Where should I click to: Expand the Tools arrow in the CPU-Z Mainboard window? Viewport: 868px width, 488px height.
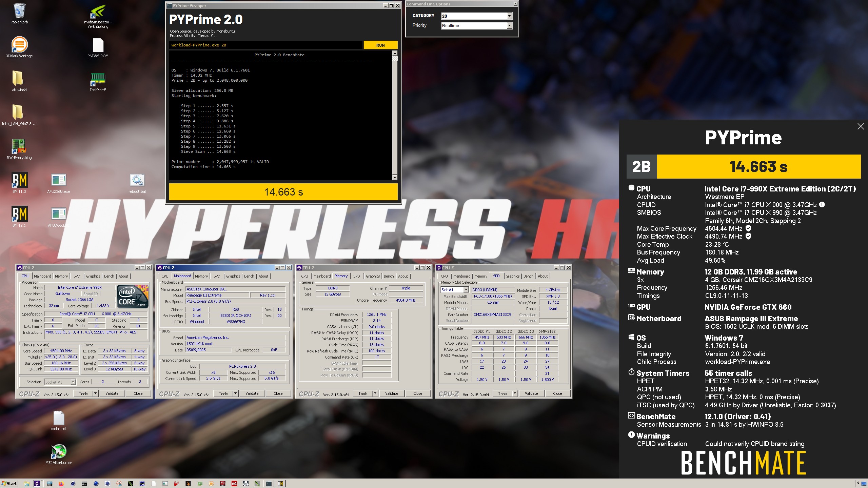coord(235,393)
